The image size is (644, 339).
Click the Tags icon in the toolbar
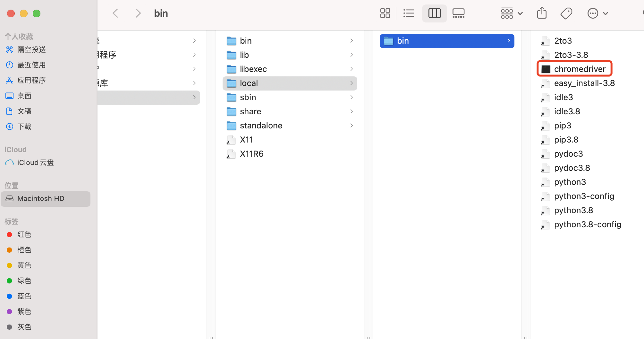click(x=566, y=13)
